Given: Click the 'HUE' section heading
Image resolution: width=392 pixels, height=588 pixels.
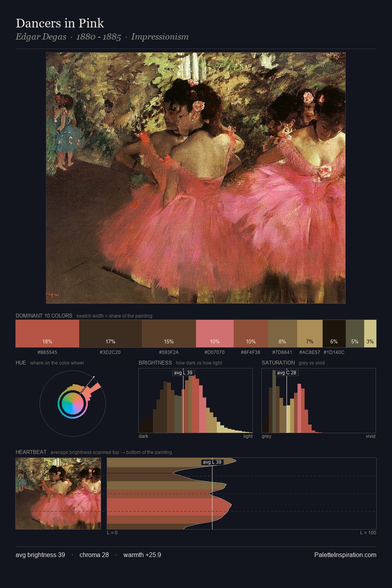Looking at the screenshot, I should pos(21,363).
